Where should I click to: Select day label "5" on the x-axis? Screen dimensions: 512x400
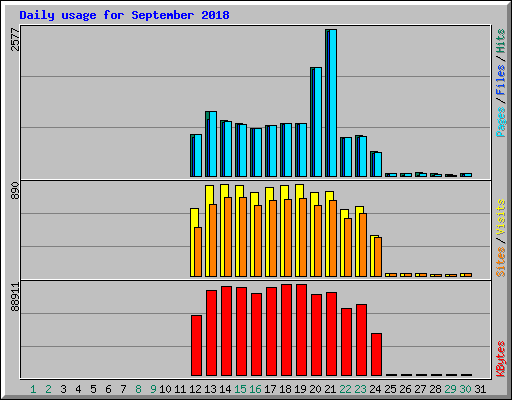click(x=93, y=389)
